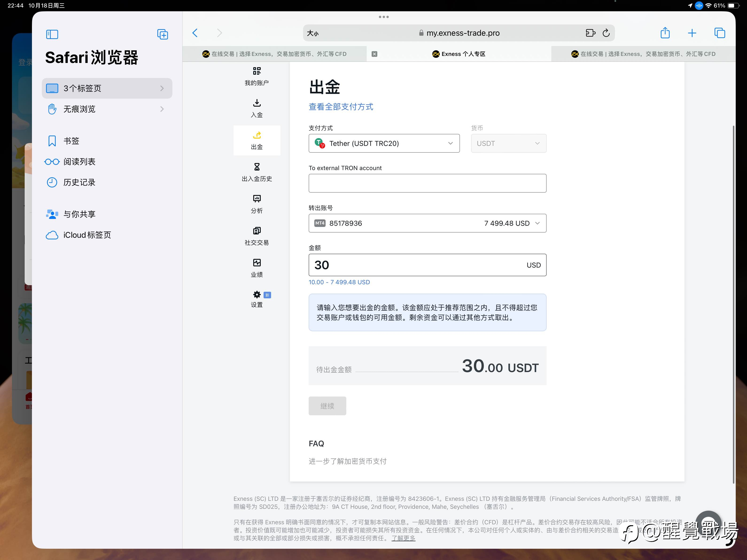This screenshot has width=747, height=560.
Task: Open 无痕浏览 private browsing
Action: coord(107,109)
